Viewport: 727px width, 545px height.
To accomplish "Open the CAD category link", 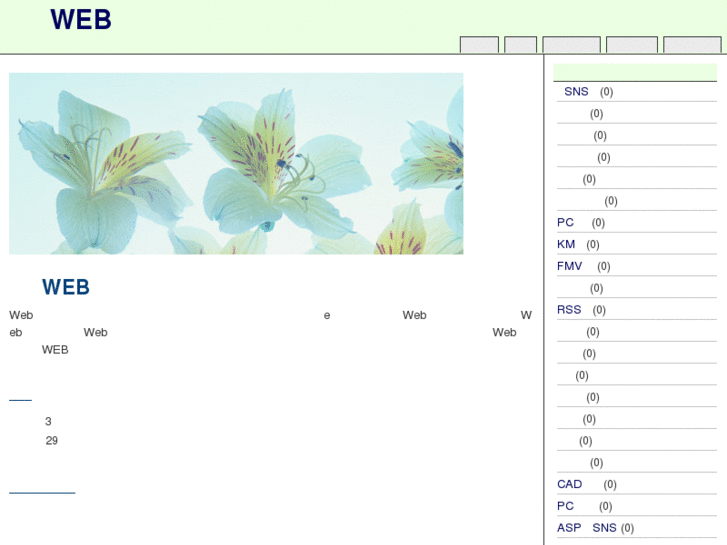I will click(569, 484).
